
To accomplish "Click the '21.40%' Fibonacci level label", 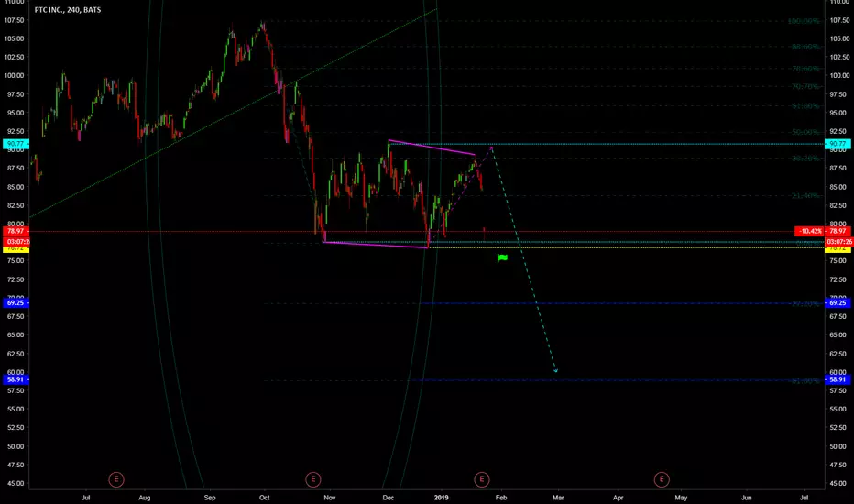I will 805,195.
